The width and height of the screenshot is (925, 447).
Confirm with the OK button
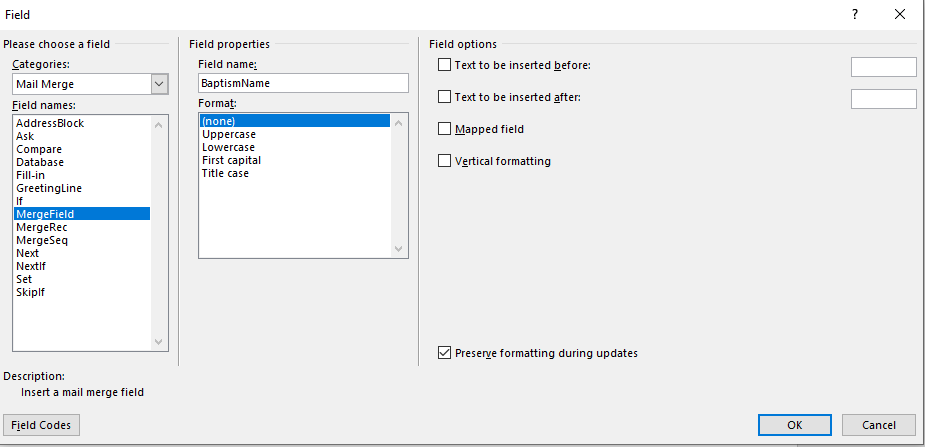tap(794, 425)
